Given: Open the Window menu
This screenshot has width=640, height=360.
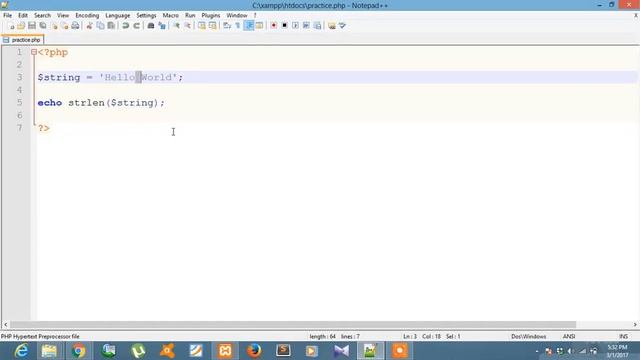Looking at the screenshot, I should tap(237, 15).
